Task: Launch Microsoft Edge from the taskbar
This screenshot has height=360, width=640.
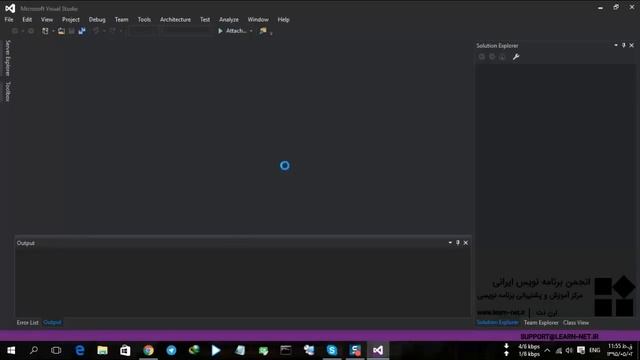Action: click(x=80, y=350)
